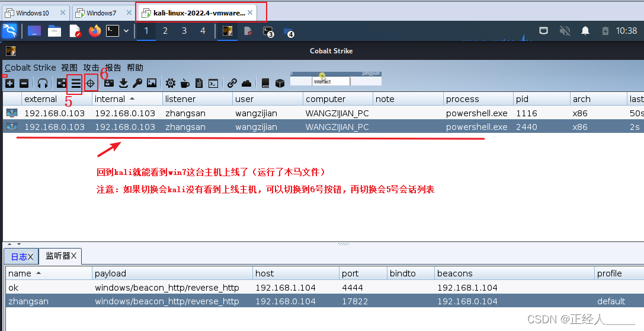Click the coffee cup Java Applet icon
Image resolution: width=644 pixels, height=331 pixels.
(185, 84)
